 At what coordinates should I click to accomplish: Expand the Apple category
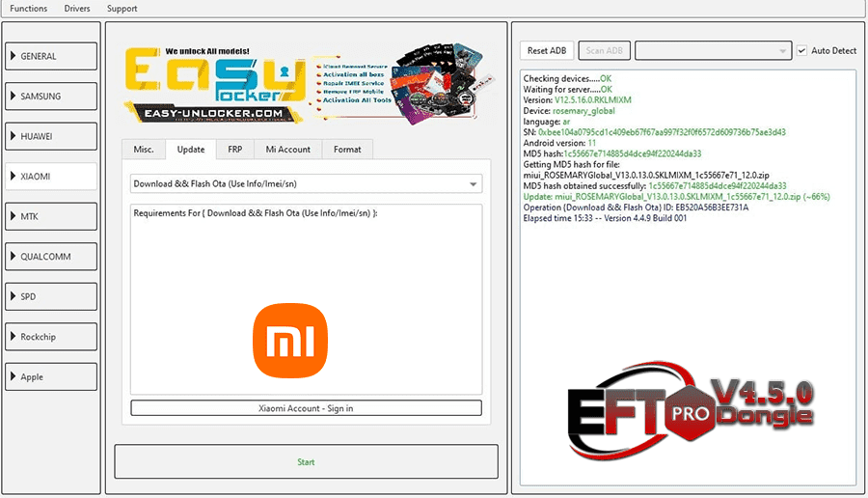[x=51, y=376]
